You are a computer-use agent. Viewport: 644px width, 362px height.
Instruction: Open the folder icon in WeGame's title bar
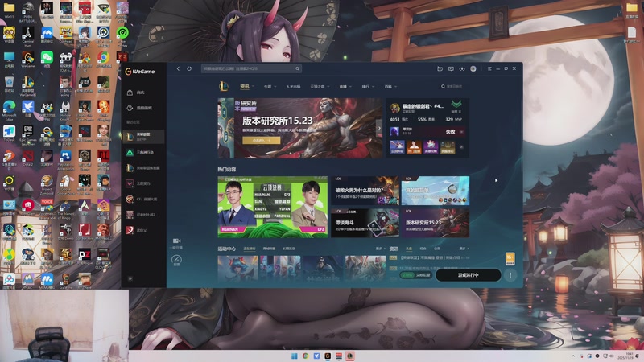(440, 68)
